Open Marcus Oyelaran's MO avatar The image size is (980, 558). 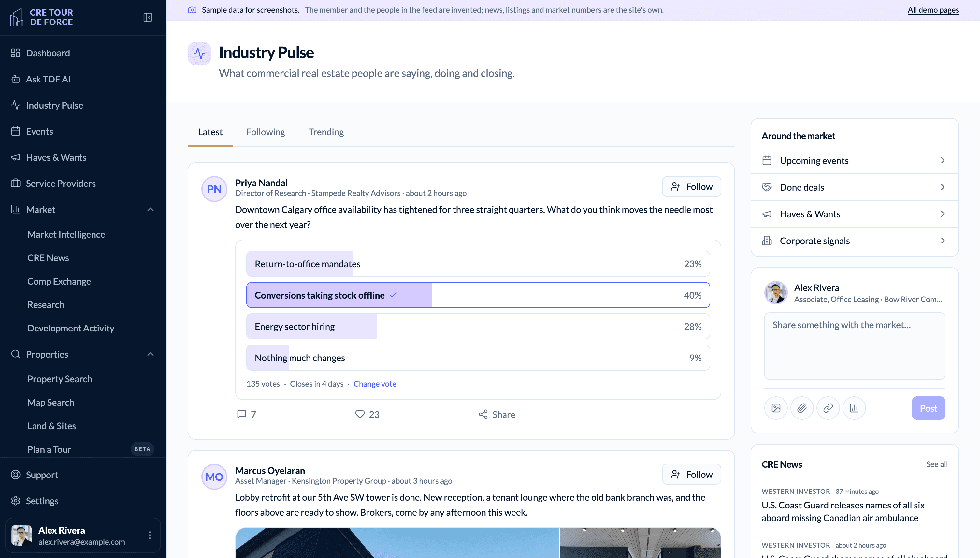[x=214, y=477]
